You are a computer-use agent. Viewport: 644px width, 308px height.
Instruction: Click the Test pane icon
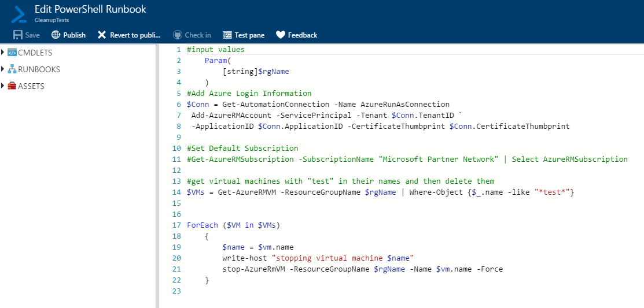pos(227,35)
